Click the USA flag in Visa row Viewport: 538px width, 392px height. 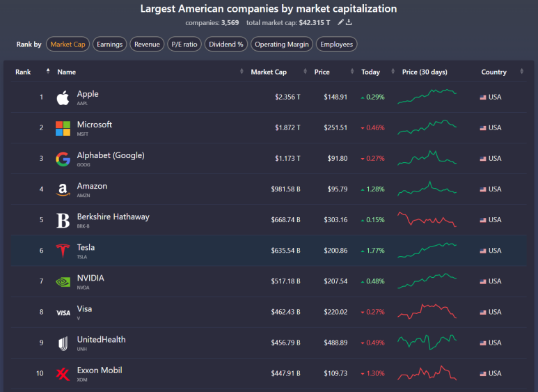(x=483, y=313)
